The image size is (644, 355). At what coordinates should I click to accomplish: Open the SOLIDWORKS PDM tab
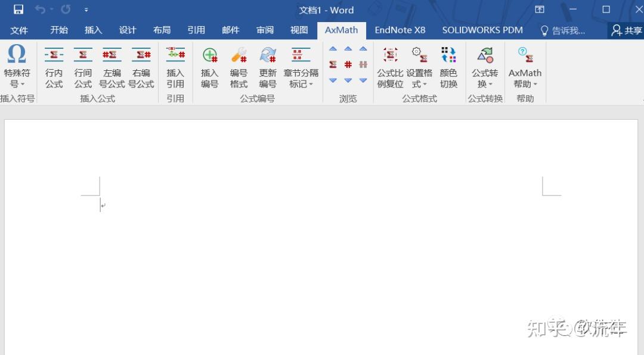pos(482,30)
